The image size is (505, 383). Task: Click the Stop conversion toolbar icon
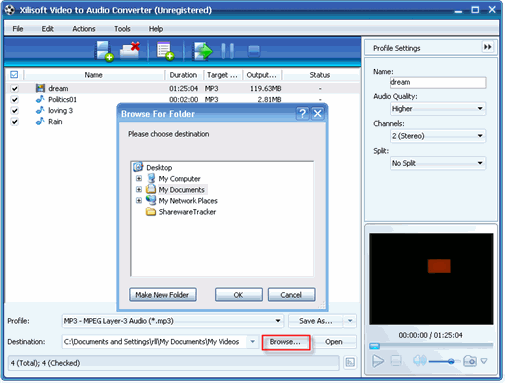254,51
